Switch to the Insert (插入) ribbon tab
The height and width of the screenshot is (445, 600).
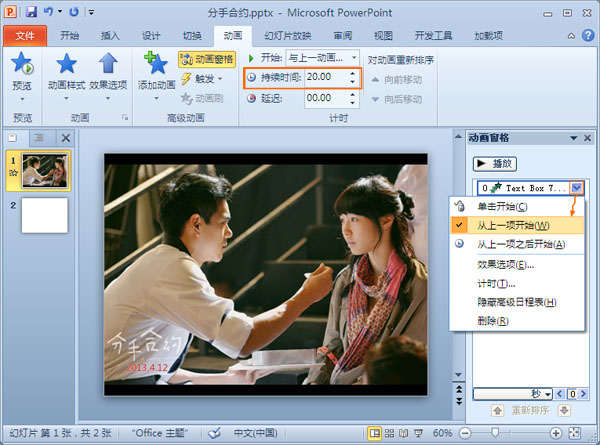click(110, 36)
